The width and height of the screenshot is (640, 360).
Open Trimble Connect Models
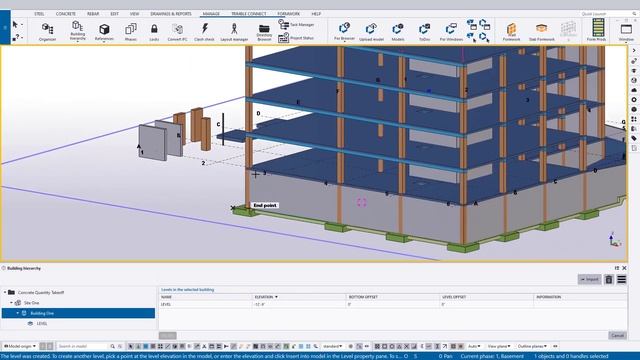398,32
